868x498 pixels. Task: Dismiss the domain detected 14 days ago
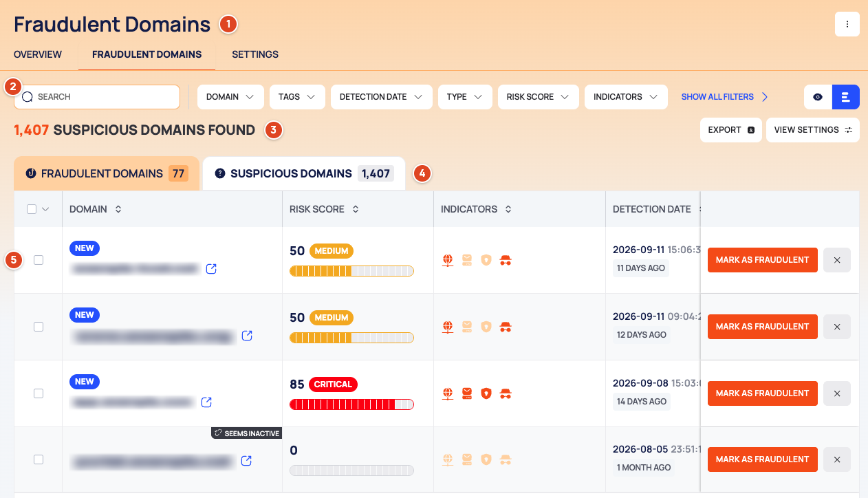pyautogui.click(x=837, y=393)
